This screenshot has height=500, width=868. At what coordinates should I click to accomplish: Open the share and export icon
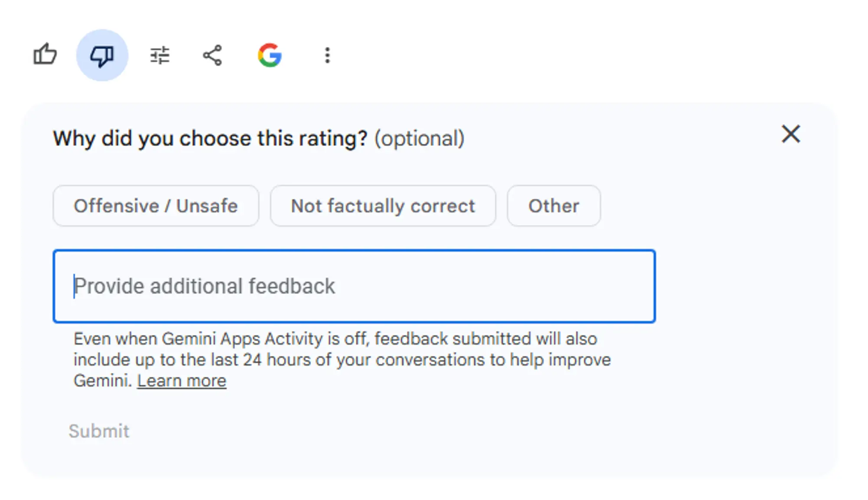point(213,55)
